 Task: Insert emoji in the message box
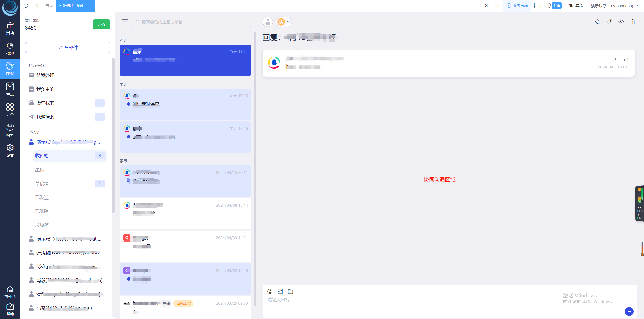270,291
